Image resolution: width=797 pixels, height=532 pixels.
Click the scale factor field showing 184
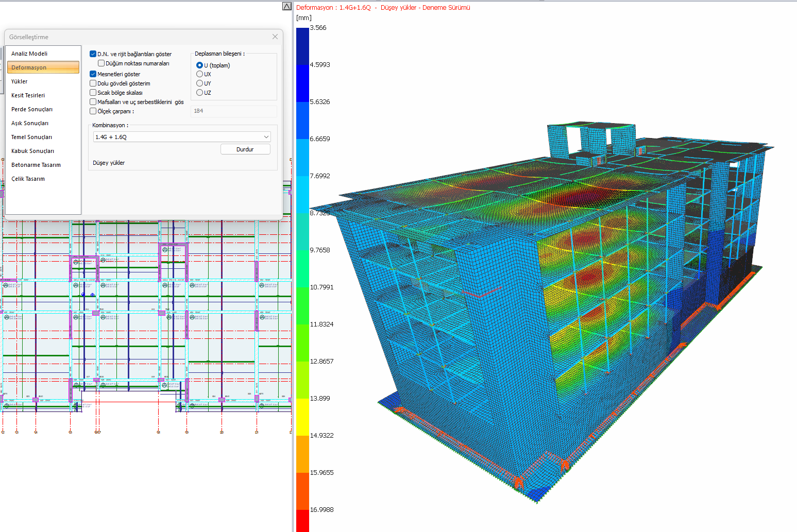(234, 111)
